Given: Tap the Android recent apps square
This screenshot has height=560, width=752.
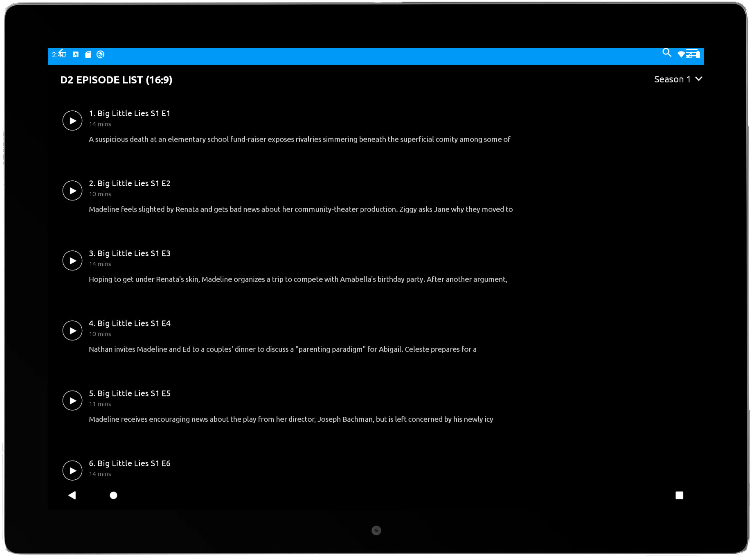Looking at the screenshot, I should click(679, 495).
